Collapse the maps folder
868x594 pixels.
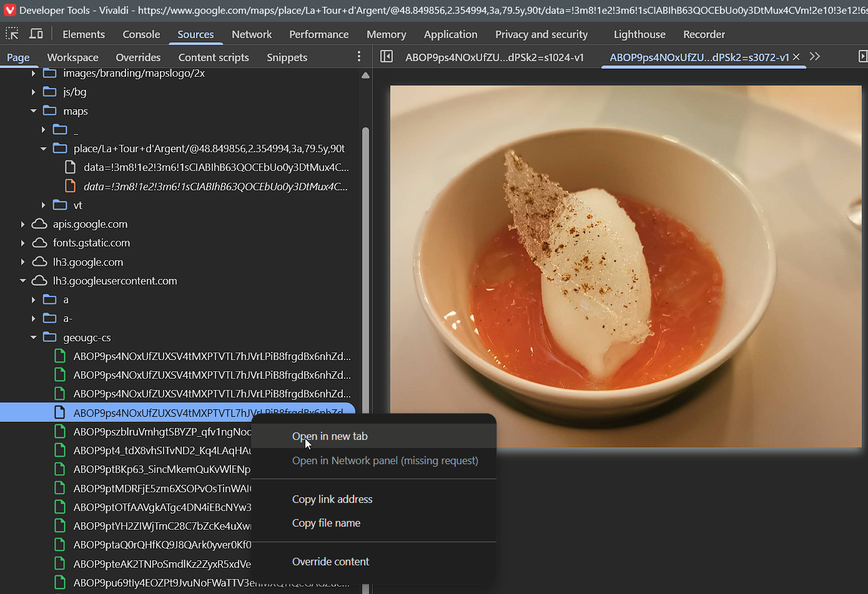pyautogui.click(x=34, y=111)
